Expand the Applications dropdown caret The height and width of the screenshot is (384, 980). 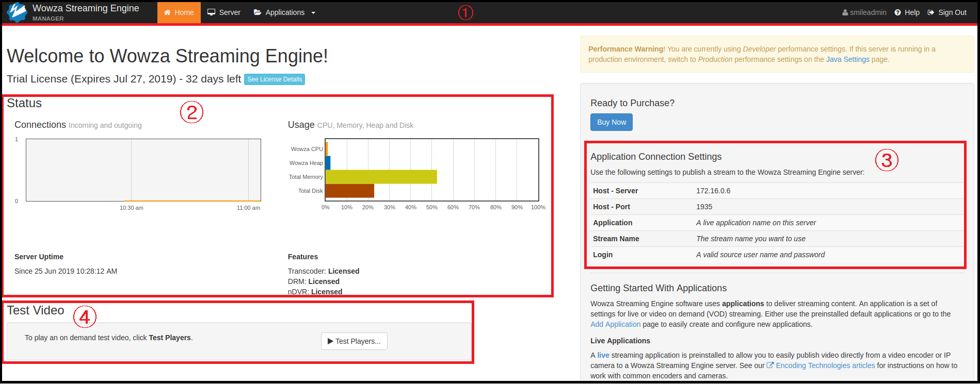313,13
